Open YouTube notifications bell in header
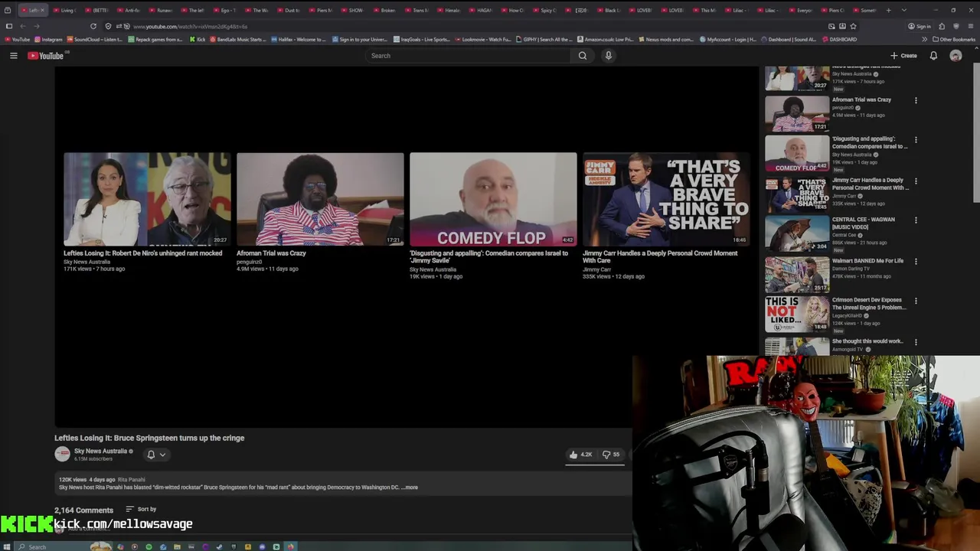 [x=933, y=56]
